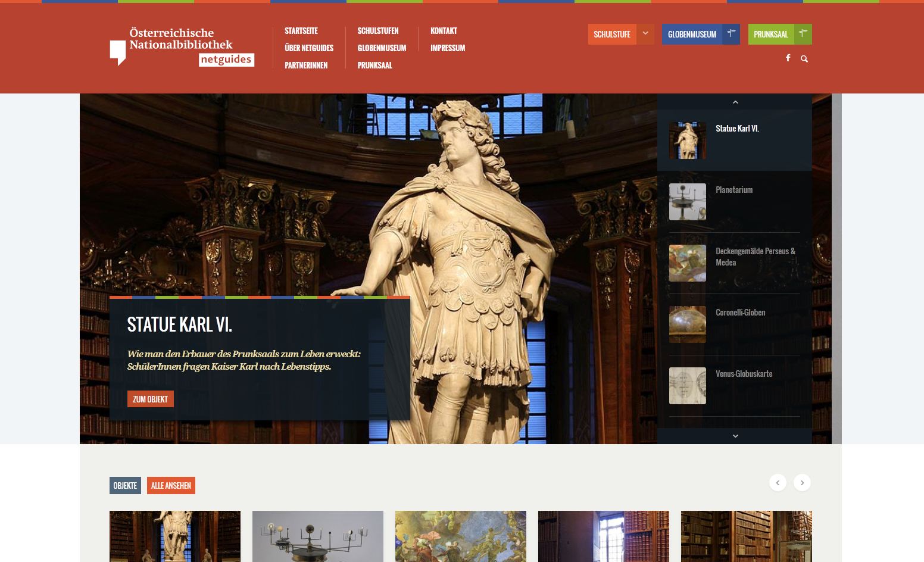Viewport: 924px width, 562px height.
Task: Open the Facebook icon link
Action: [x=788, y=58]
